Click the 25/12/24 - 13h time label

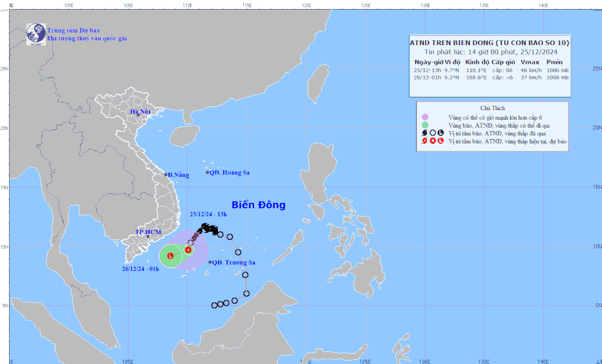pyautogui.click(x=208, y=214)
